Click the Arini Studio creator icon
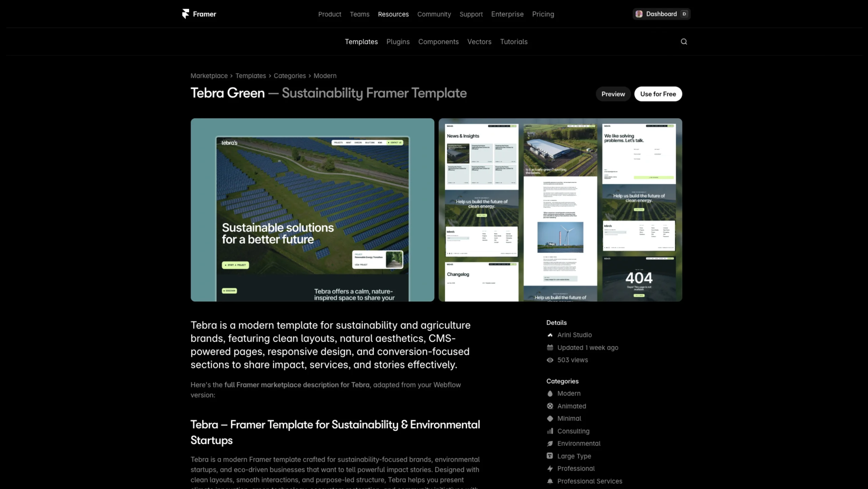Image resolution: width=868 pixels, height=489 pixels. coord(550,335)
